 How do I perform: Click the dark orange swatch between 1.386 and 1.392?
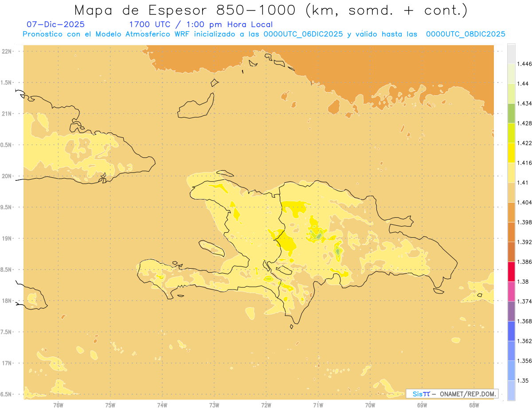pyautogui.click(x=511, y=252)
